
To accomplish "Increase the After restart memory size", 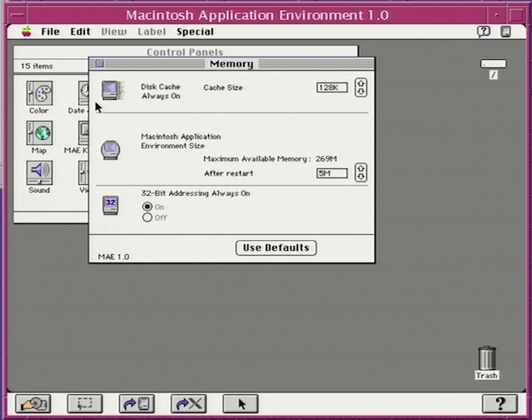I will coord(361,168).
